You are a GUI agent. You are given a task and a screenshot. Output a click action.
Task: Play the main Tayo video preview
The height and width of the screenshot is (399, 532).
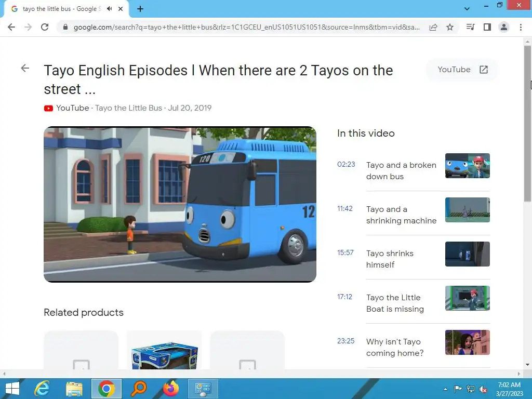[x=180, y=204]
